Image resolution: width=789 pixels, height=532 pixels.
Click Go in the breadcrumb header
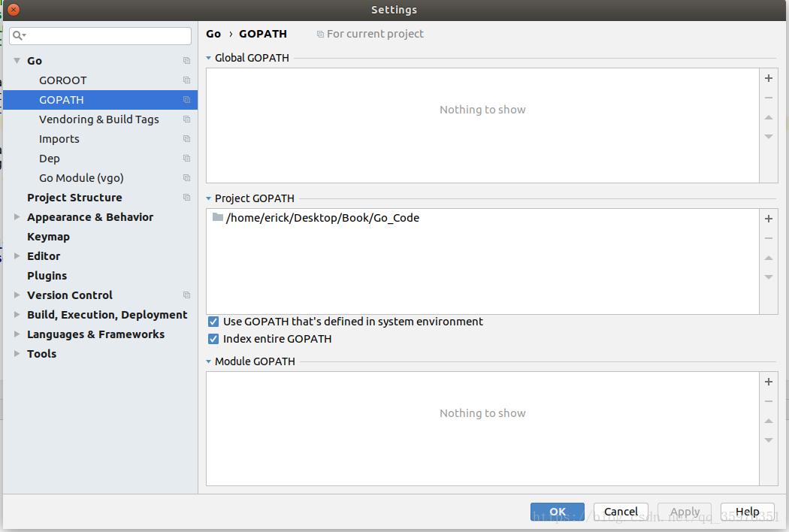tap(213, 34)
